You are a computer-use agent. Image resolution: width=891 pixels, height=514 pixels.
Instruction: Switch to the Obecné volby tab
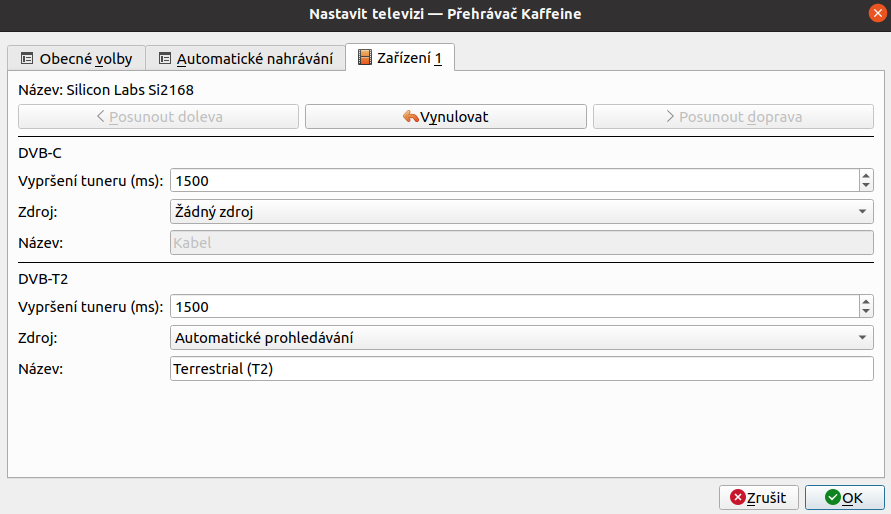(x=77, y=58)
